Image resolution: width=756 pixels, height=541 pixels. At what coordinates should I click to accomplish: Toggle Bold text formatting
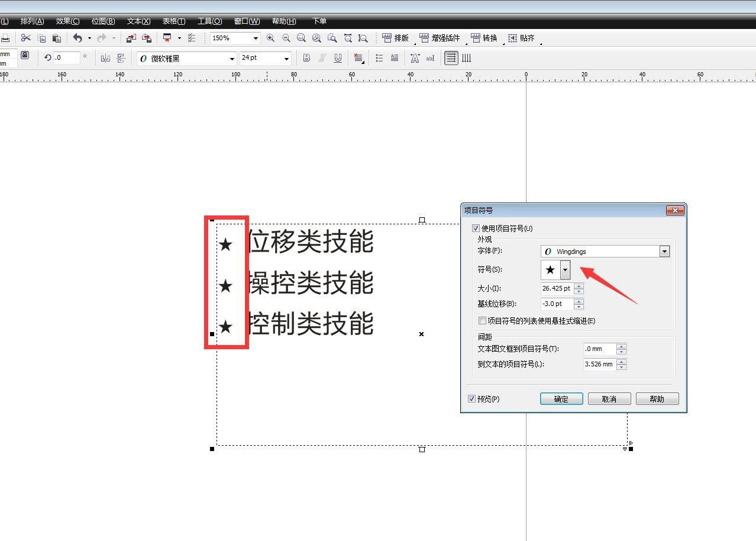[x=306, y=58]
